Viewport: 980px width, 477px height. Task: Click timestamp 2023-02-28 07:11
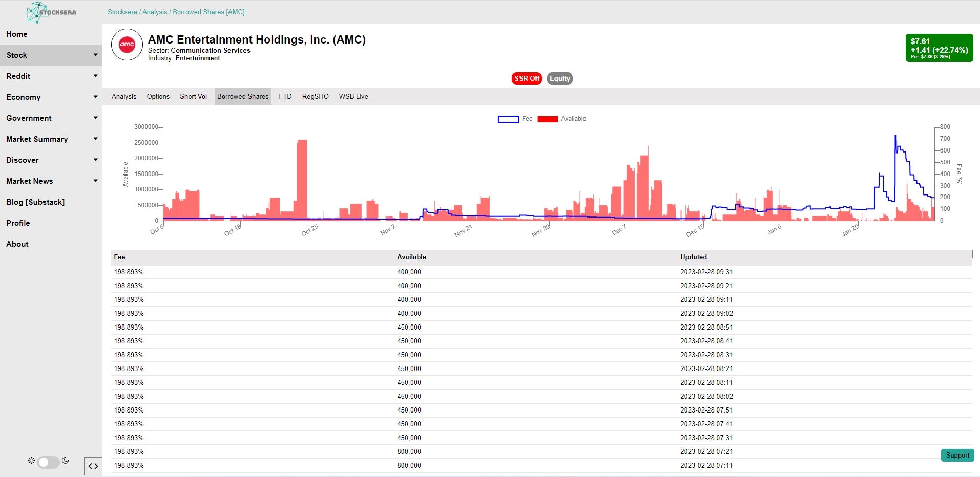[706, 465]
